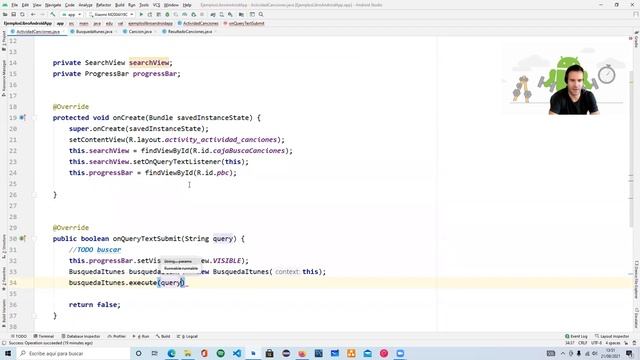This screenshot has height=360, width=640.
Task: Open the Event Log
Action: tap(576, 336)
